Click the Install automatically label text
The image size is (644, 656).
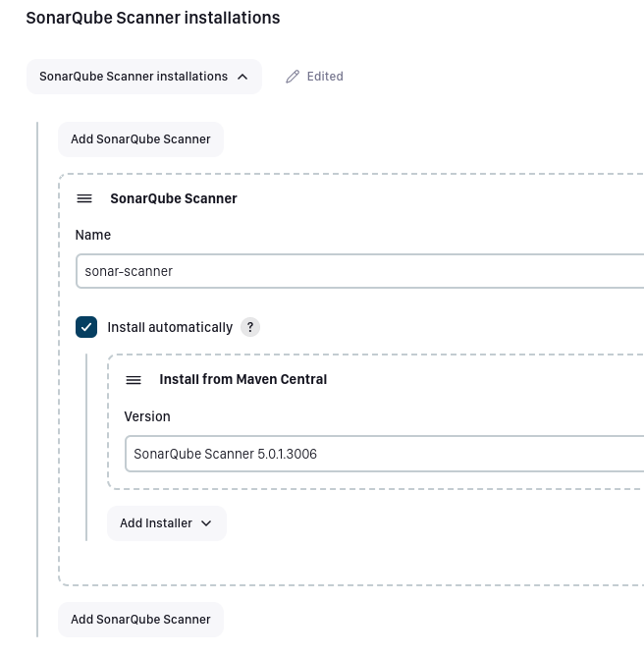[x=170, y=327]
